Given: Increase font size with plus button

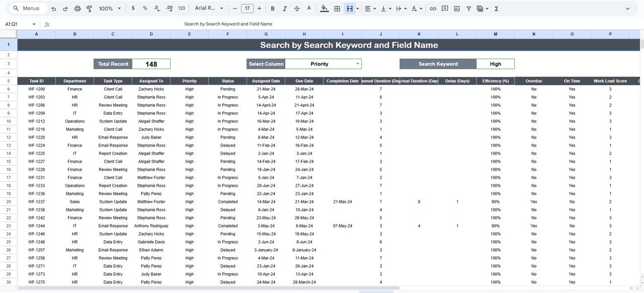Looking at the screenshot, I should 259,8.
